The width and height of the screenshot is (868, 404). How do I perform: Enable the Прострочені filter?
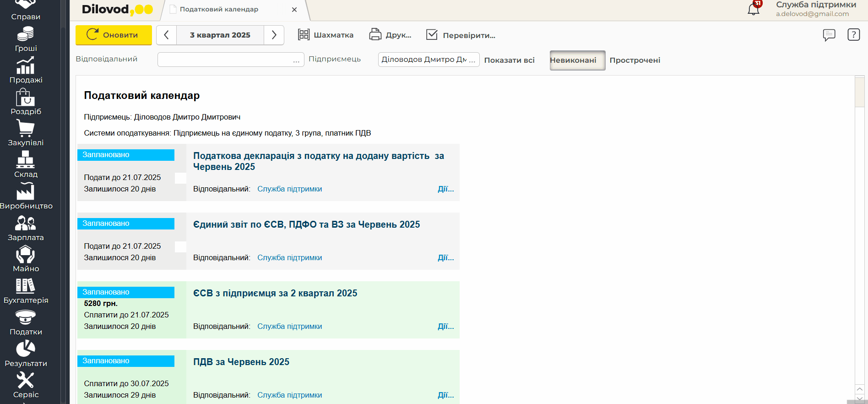click(635, 60)
